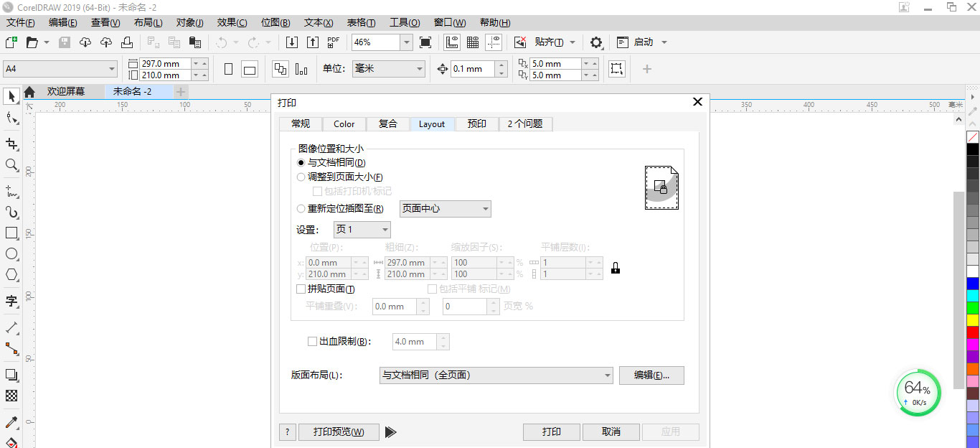Check the 出血限制 option
The height and width of the screenshot is (448, 980).
tap(313, 341)
